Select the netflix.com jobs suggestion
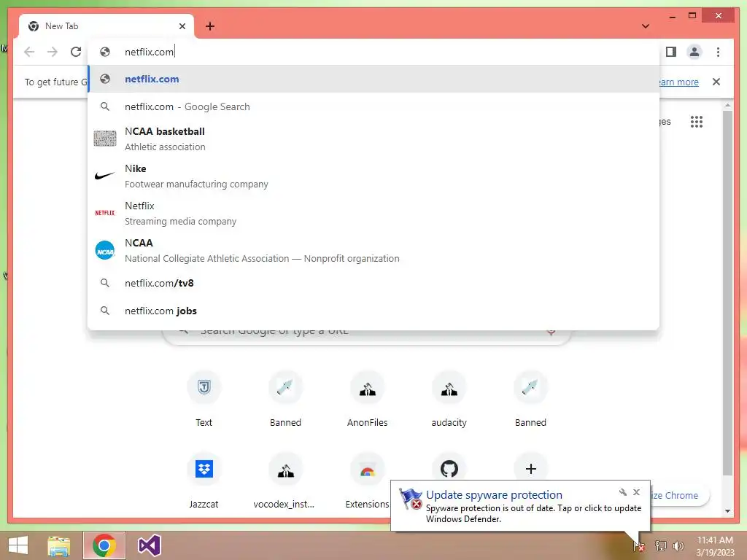 pyautogui.click(x=374, y=311)
